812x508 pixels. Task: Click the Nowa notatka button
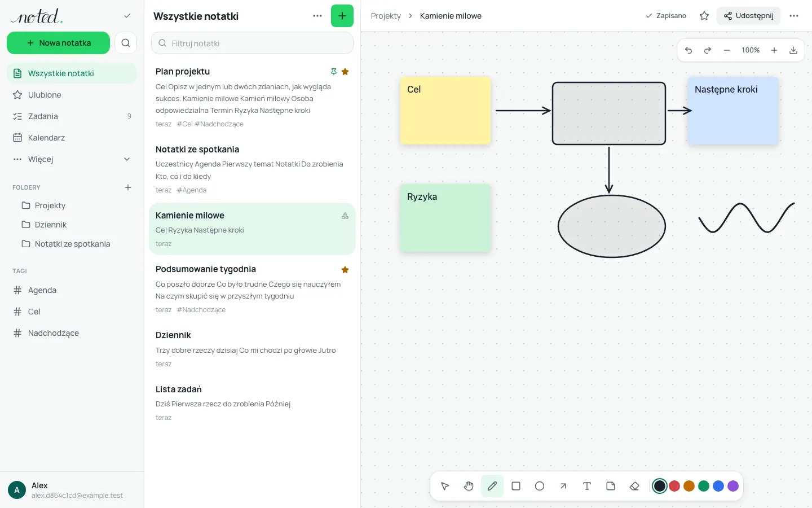tap(59, 43)
